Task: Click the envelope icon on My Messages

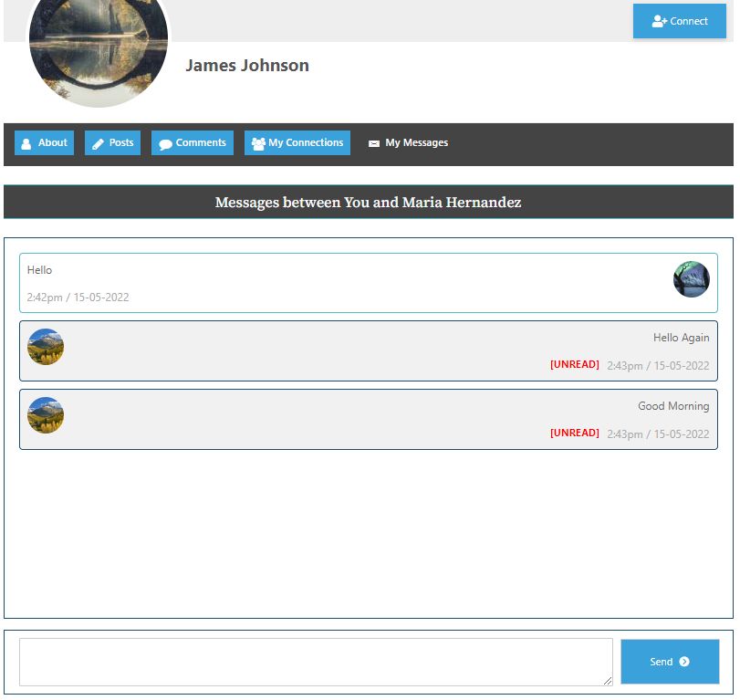Action: point(374,143)
